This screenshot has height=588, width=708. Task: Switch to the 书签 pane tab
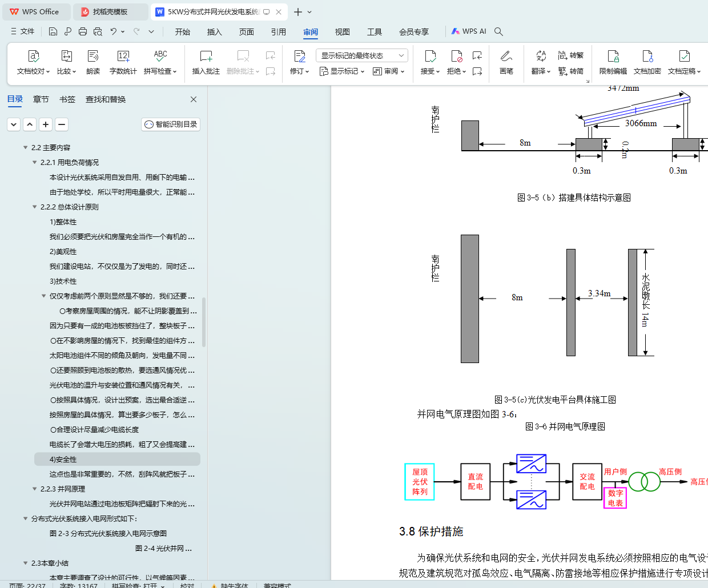(67, 99)
